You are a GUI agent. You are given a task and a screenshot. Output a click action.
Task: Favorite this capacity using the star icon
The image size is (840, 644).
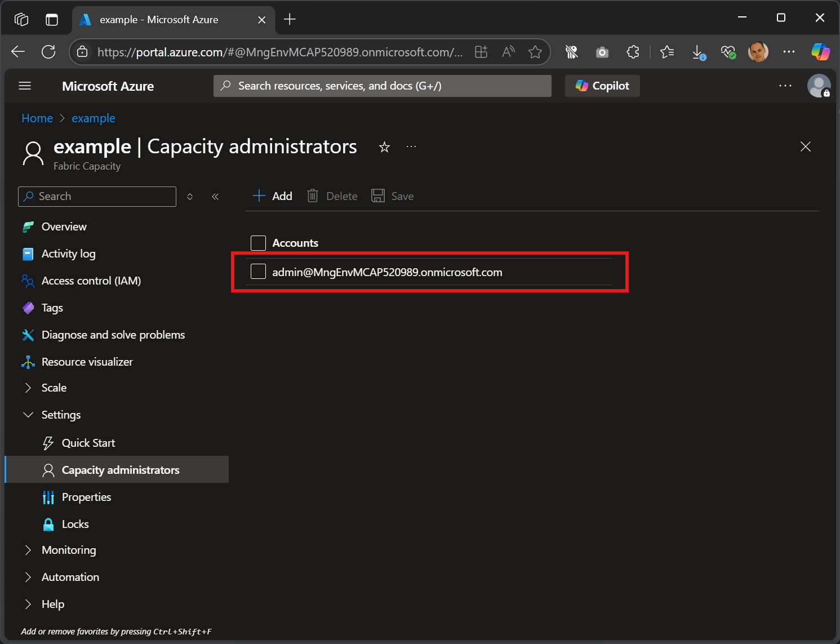pos(384,146)
